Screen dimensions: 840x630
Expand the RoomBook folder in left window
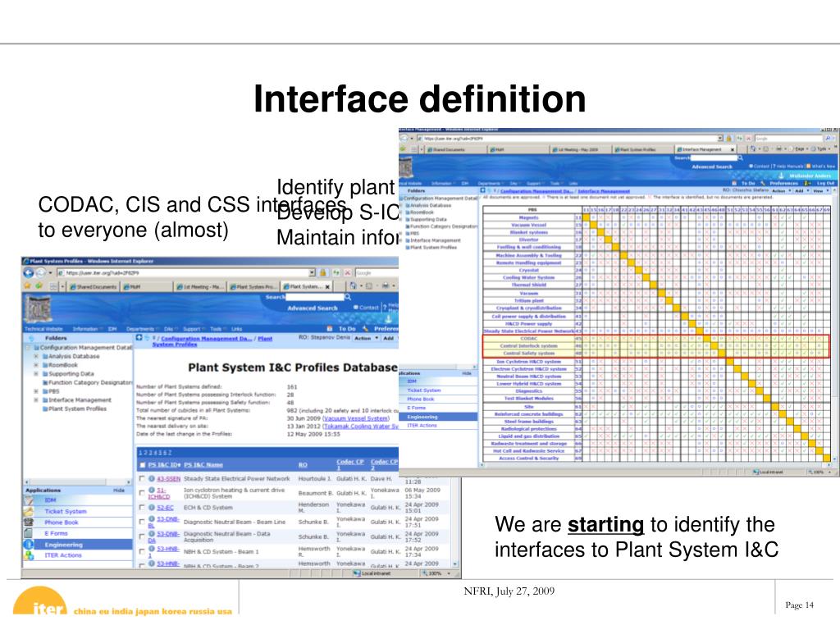click(x=36, y=365)
